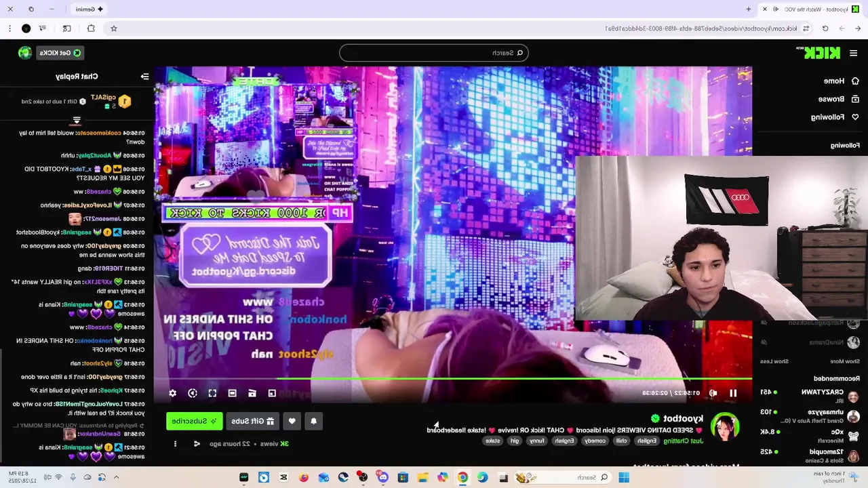Open CRAZYTAWN recommended channel
Viewport: 868px width, 488px height.
809,396
